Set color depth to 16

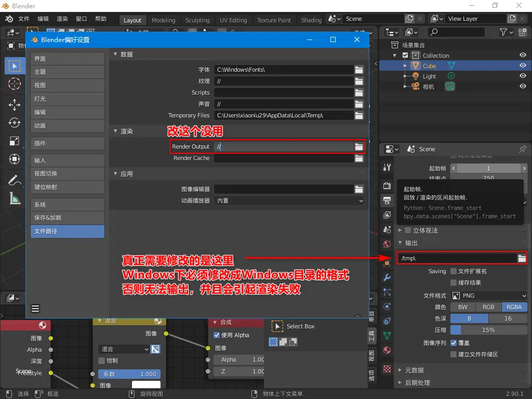(508, 318)
